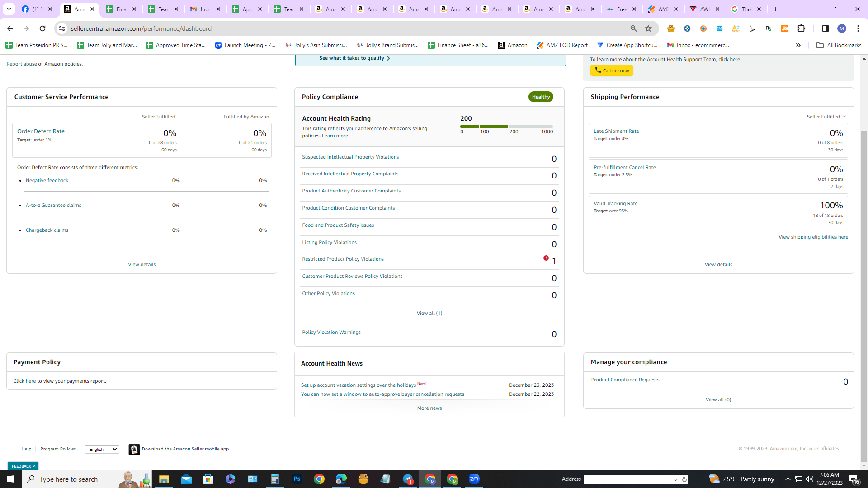868x488 pixels.
Task: Click the browser address bar URL
Action: pos(141,28)
